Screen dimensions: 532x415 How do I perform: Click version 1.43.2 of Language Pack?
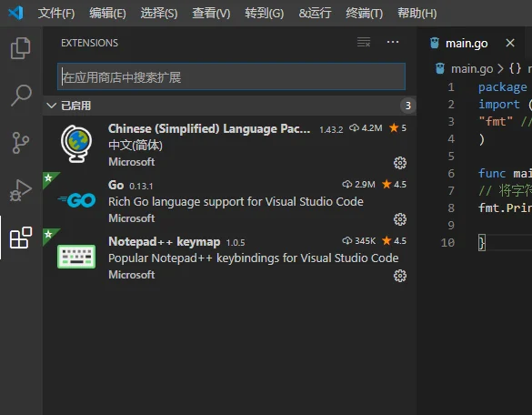coord(331,129)
